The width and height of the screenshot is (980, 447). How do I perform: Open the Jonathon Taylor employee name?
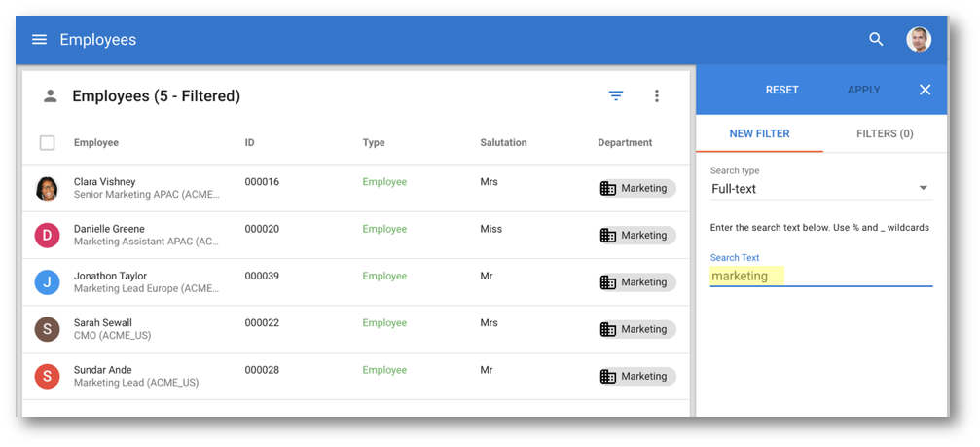click(110, 276)
